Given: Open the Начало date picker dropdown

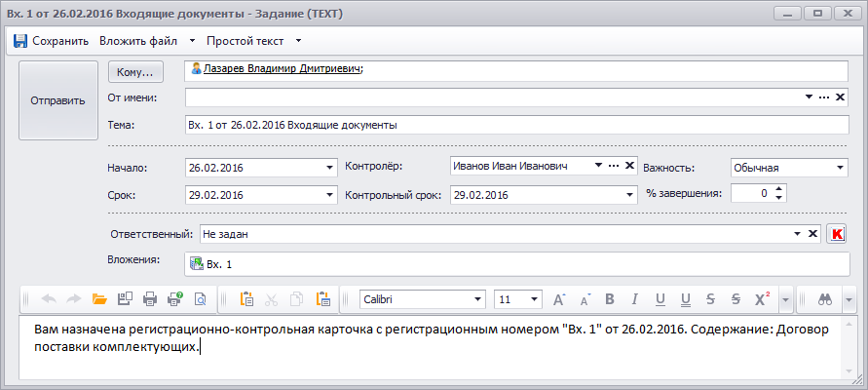Looking at the screenshot, I should (329, 168).
